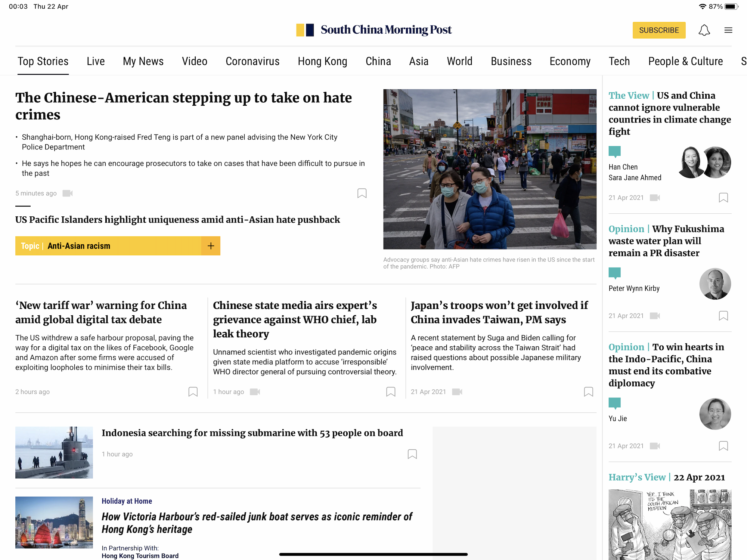Click comment bubble above Han Chen
This screenshot has width=747, height=560.
tap(615, 152)
